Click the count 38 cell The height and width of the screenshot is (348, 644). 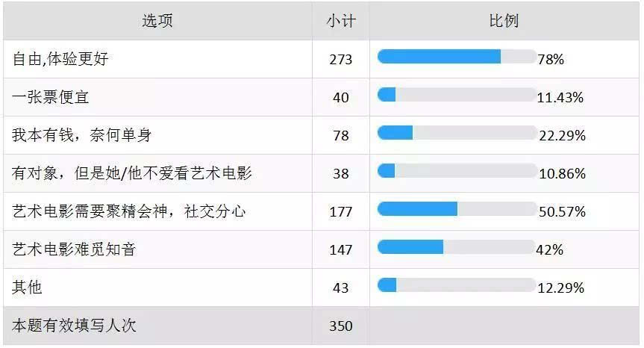pos(340,174)
